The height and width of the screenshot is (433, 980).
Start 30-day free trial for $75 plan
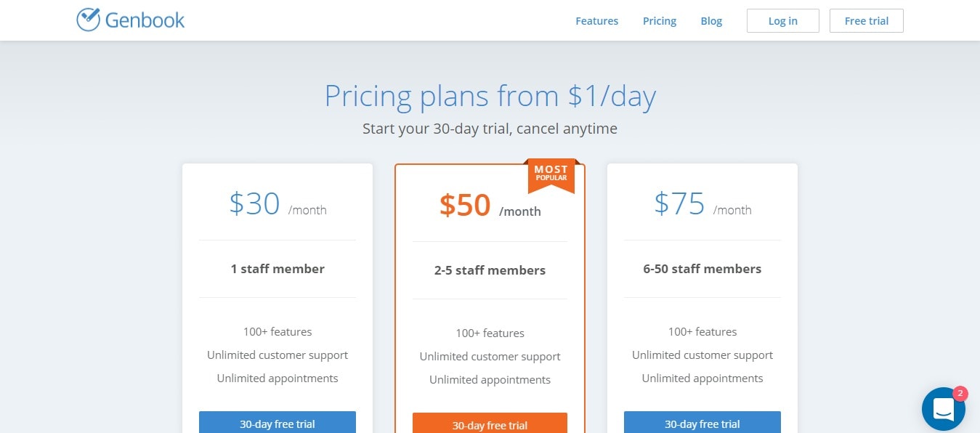tap(702, 422)
